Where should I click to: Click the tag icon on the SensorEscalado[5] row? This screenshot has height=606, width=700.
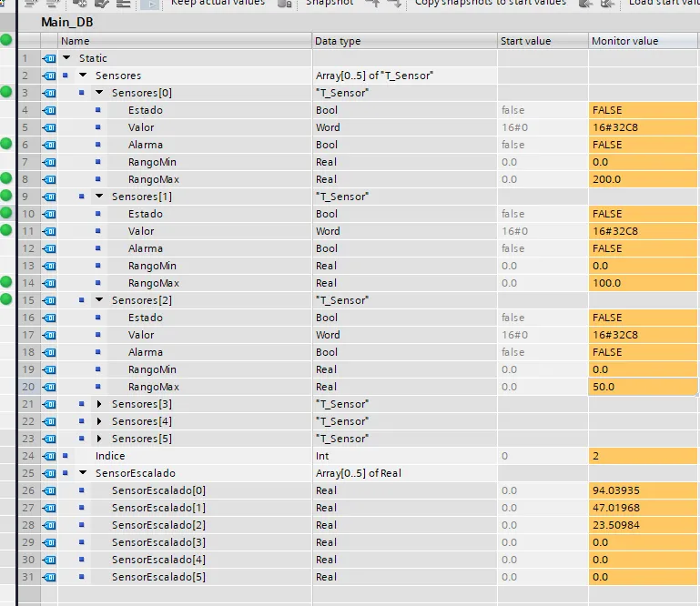coord(49,577)
